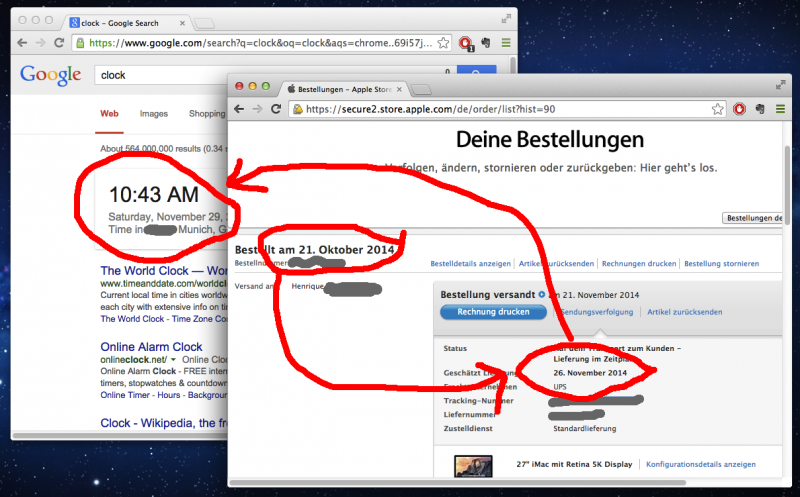Image resolution: width=800 pixels, height=497 pixels.
Task: Open adblock extension in Apple Store window
Action: pos(739,109)
